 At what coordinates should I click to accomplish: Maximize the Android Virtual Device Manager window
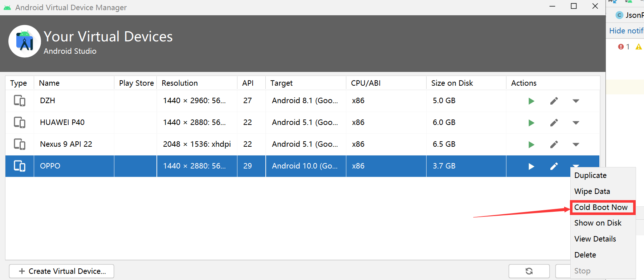click(x=574, y=6)
